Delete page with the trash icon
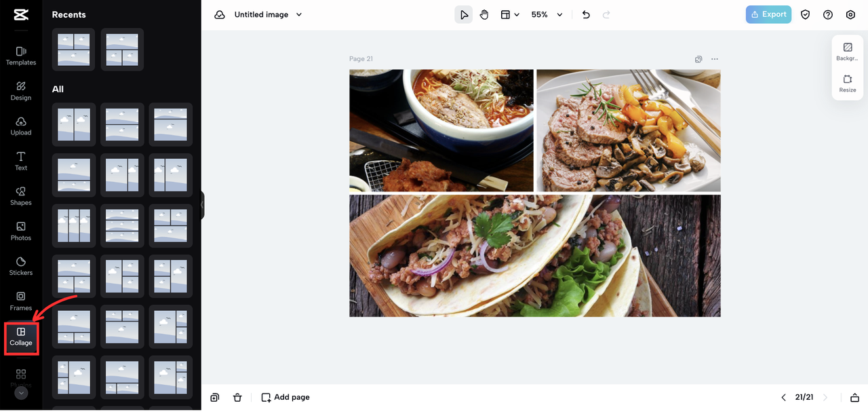Viewport: 868px width, 416px height. tap(237, 397)
